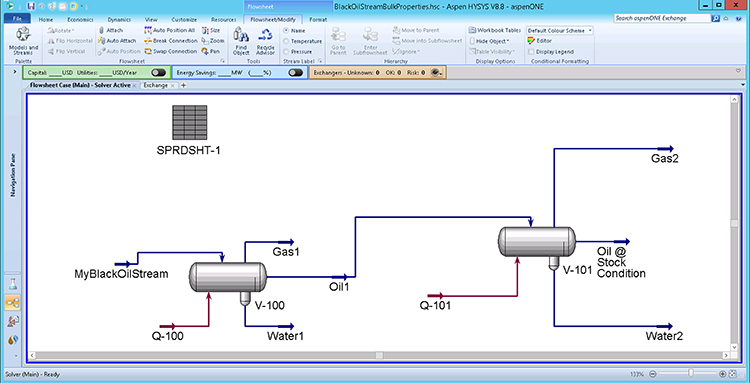Viewport: 750px width, 383px height.
Task: Adjust the zoom slider in status bar
Action: tap(690, 373)
